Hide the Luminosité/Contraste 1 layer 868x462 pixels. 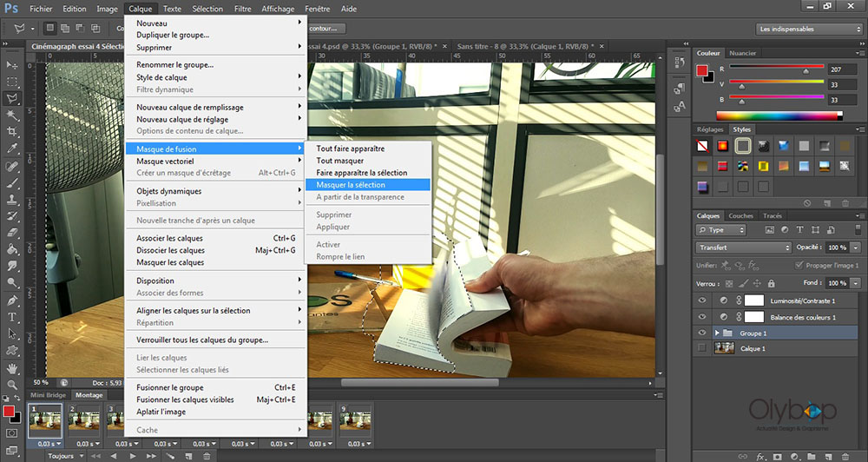pyautogui.click(x=702, y=300)
